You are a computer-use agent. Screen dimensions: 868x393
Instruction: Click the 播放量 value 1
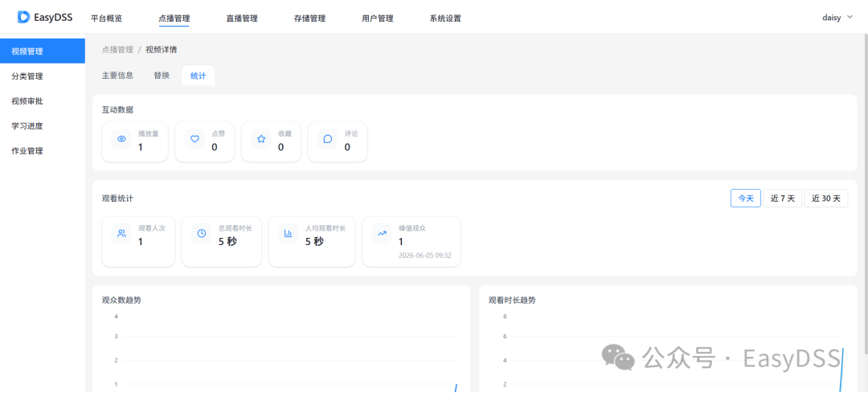(x=141, y=147)
